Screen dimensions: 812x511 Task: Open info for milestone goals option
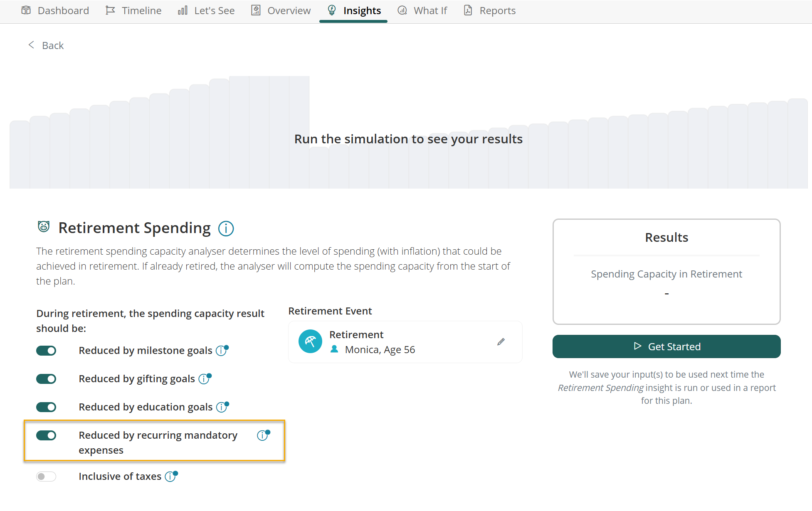tap(221, 351)
